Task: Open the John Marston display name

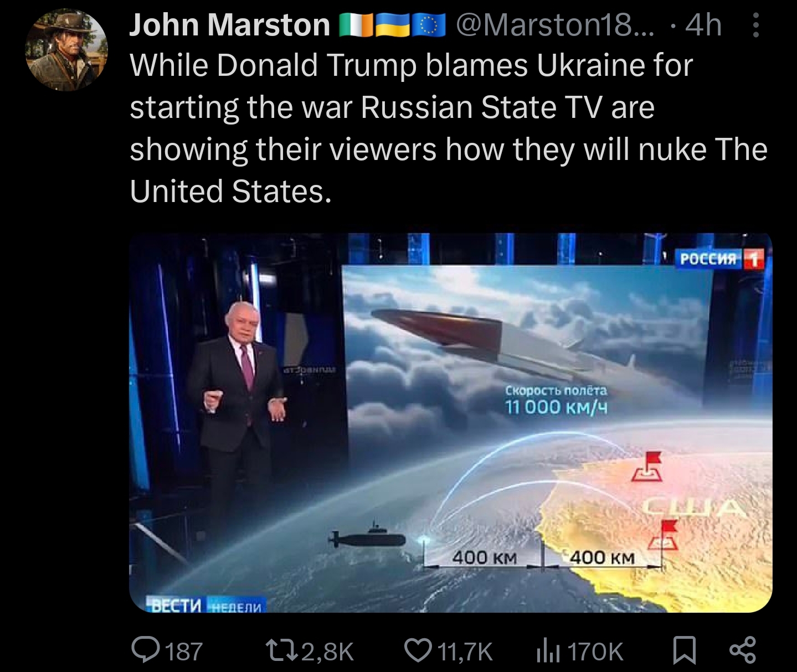Action: coord(230,25)
